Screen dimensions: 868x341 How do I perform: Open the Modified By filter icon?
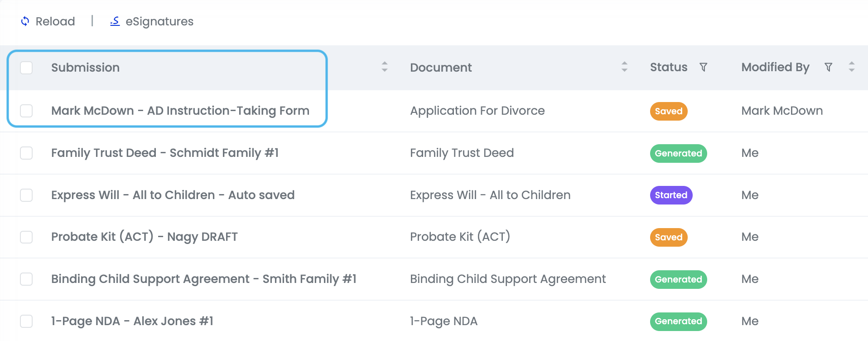coord(828,68)
